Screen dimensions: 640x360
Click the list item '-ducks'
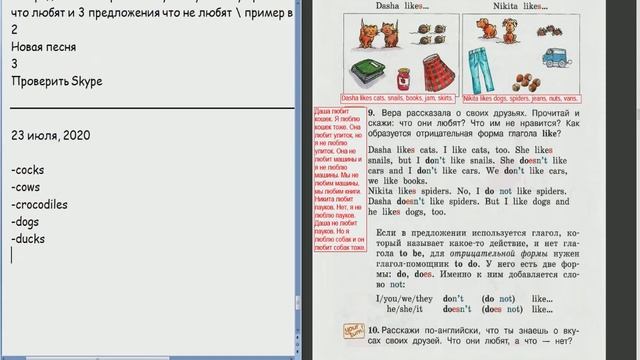click(x=28, y=239)
